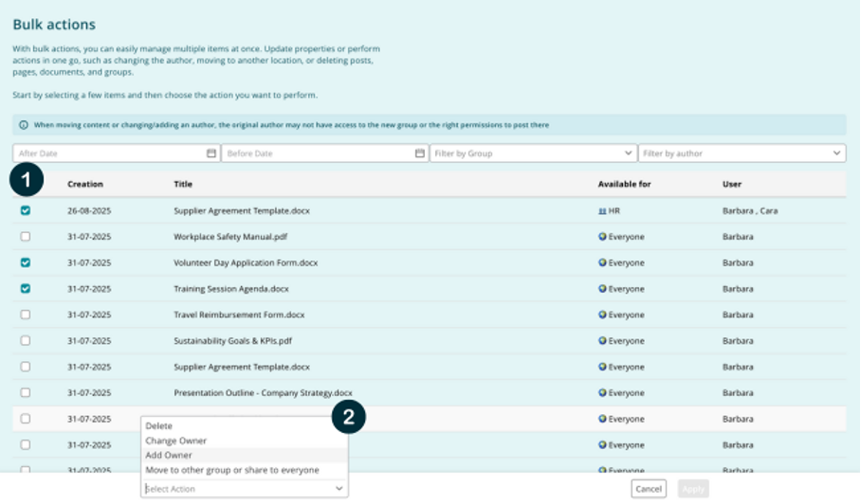Check the Workplace Safety Manual.pdf checkbox
Image resolution: width=861 pixels, height=504 pixels.
coord(26,237)
